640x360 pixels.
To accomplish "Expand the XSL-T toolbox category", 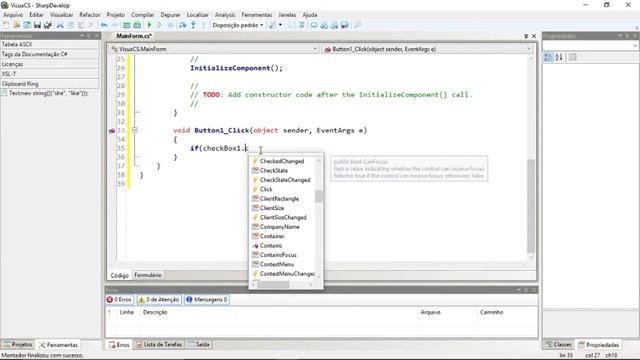I will pyautogui.click(x=49, y=74).
